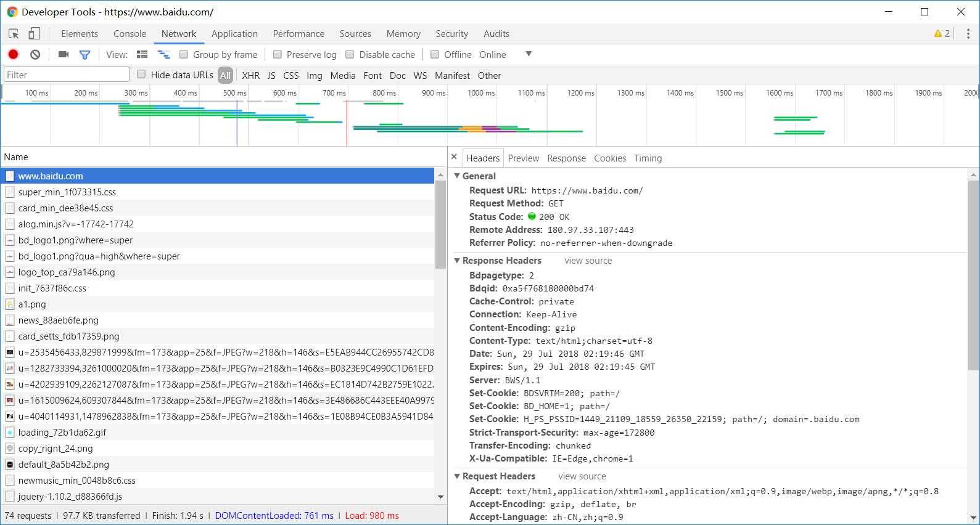Screen dimensions: 980x525
Task: Click thumbnail icon of u=4202939109 image request
Action: click(x=10, y=384)
